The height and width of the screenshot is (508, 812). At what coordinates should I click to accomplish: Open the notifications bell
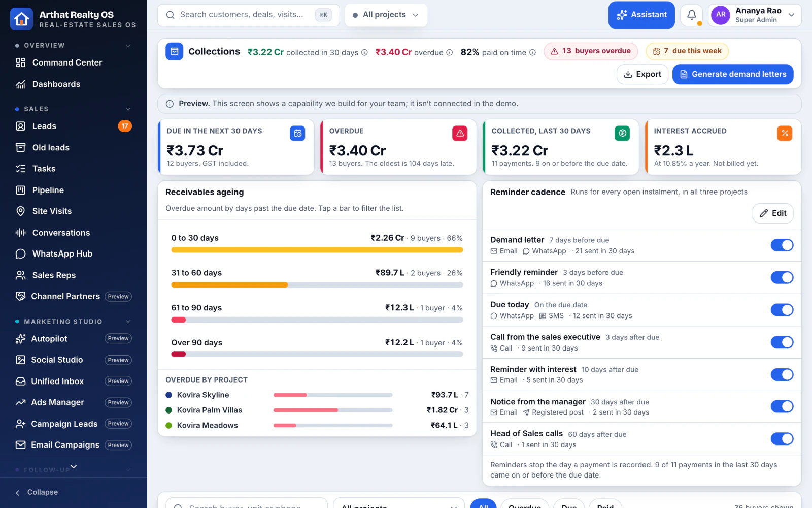[691, 15]
